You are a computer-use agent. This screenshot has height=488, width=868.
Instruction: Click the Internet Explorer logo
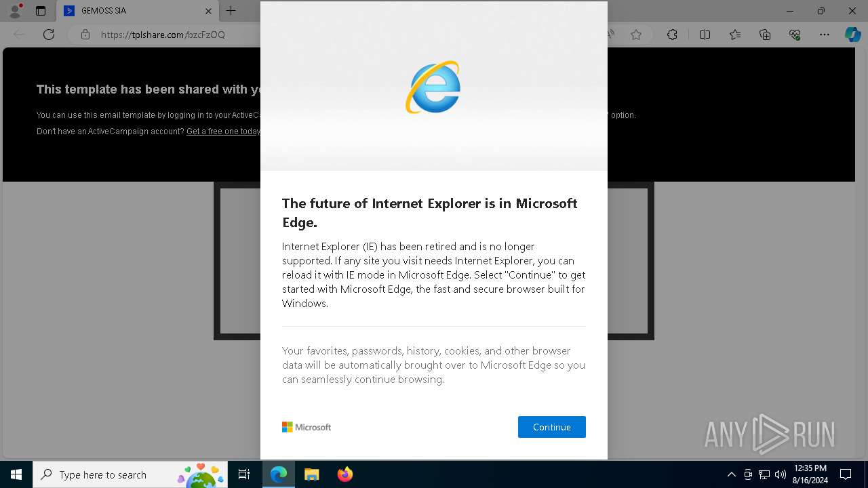click(433, 87)
